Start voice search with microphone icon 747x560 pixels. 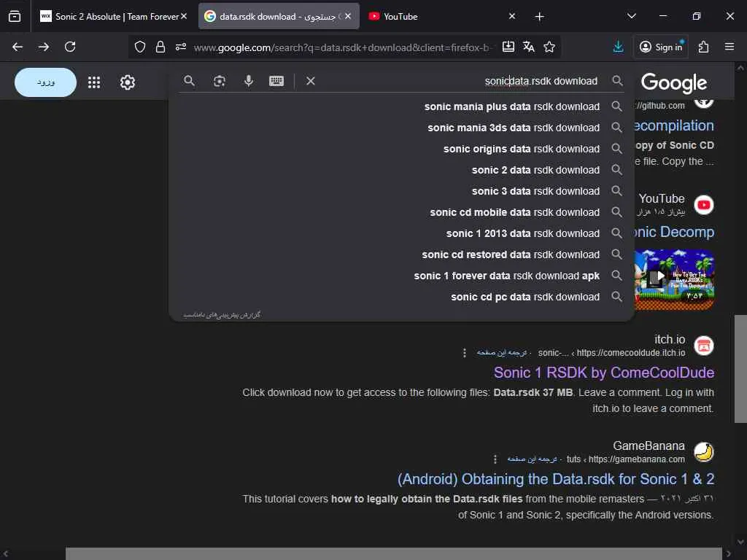pyautogui.click(x=248, y=81)
